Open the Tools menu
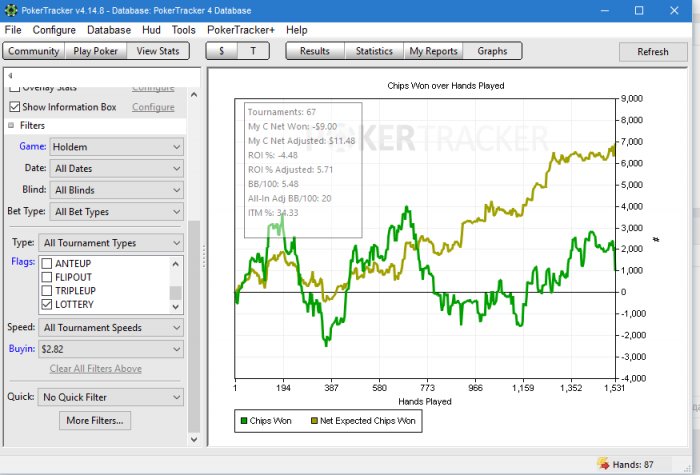Image resolution: width=700 pixels, height=475 pixels. tap(183, 30)
